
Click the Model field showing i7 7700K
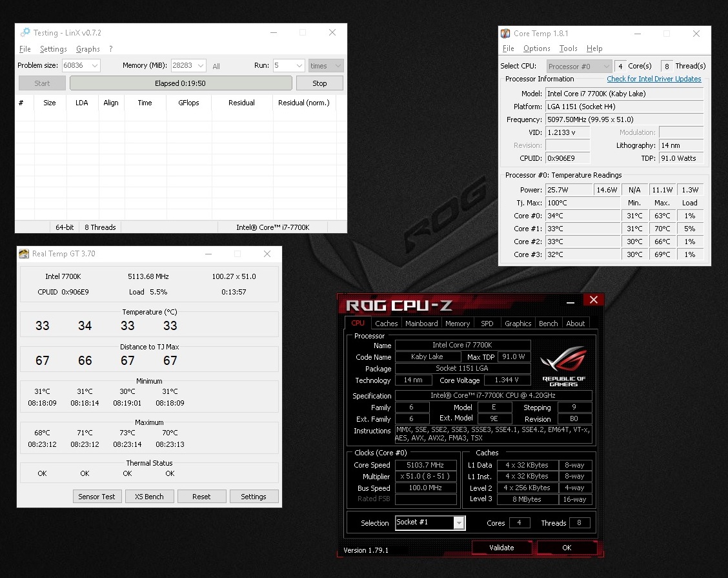coord(625,94)
